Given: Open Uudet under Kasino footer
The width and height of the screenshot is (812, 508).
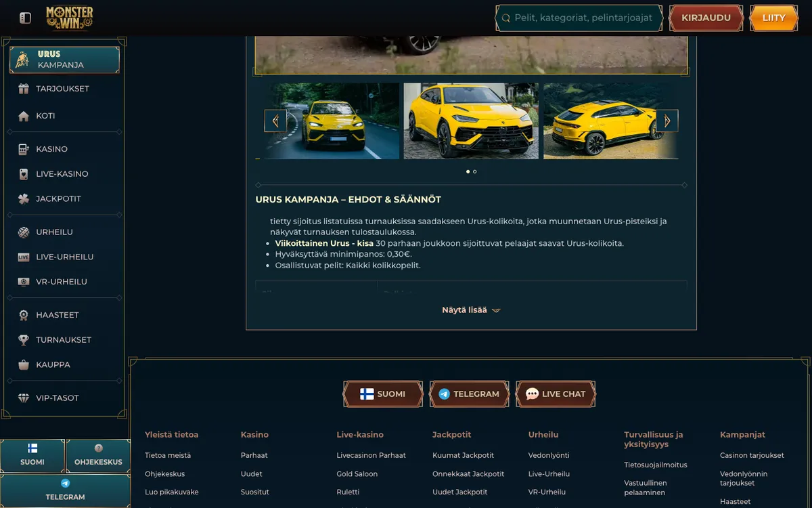Looking at the screenshot, I should pos(252,474).
